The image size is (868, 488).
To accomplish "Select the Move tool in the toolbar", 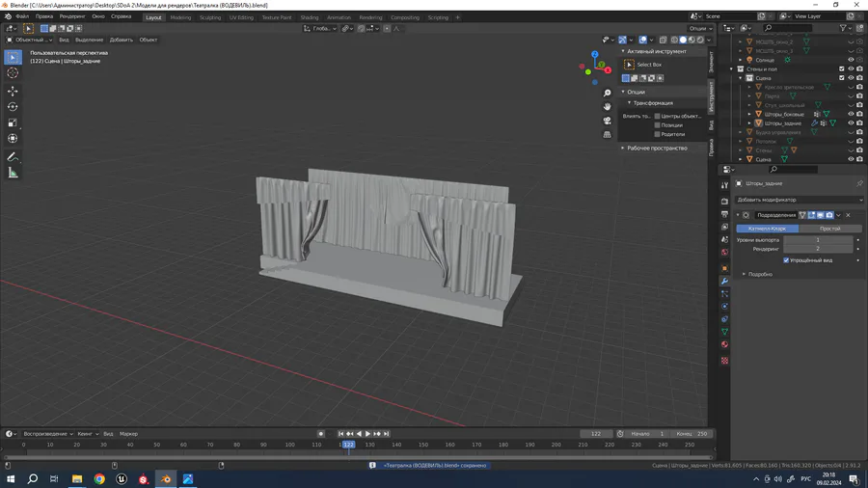I will coord(13,91).
